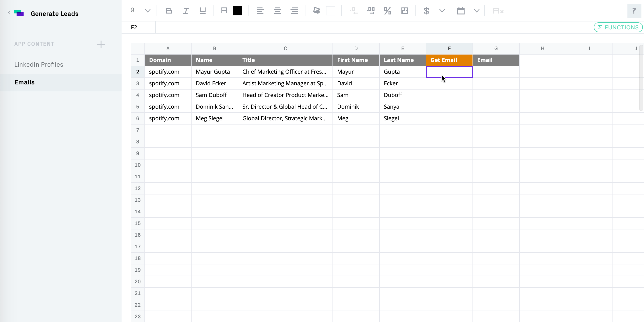644x322 pixels.
Task: Open the FUNCTIONS panel button
Action: (618, 28)
